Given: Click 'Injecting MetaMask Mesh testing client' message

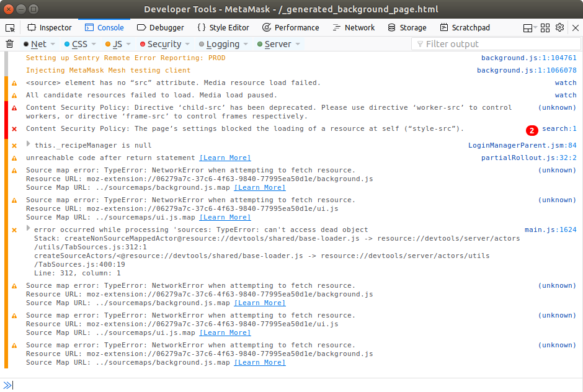Looking at the screenshot, I should click(108, 70).
